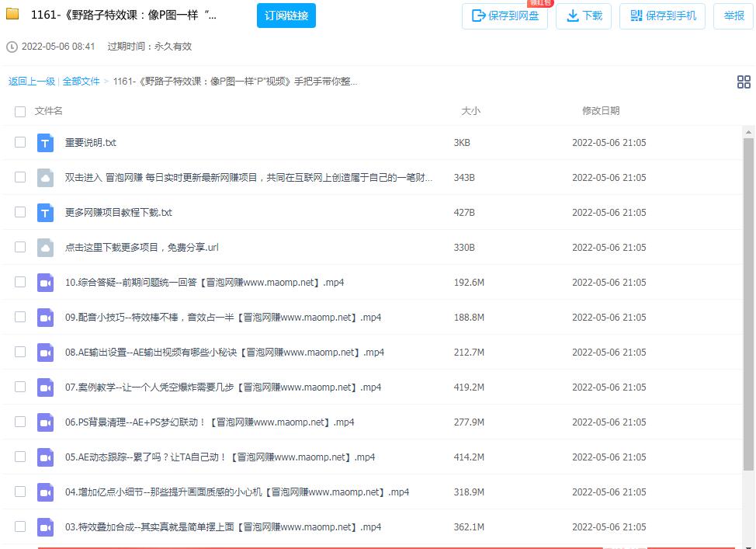The height and width of the screenshot is (549, 756).
Task: Click 保存到网盘 to save to cloud drive
Action: coord(505,16)
